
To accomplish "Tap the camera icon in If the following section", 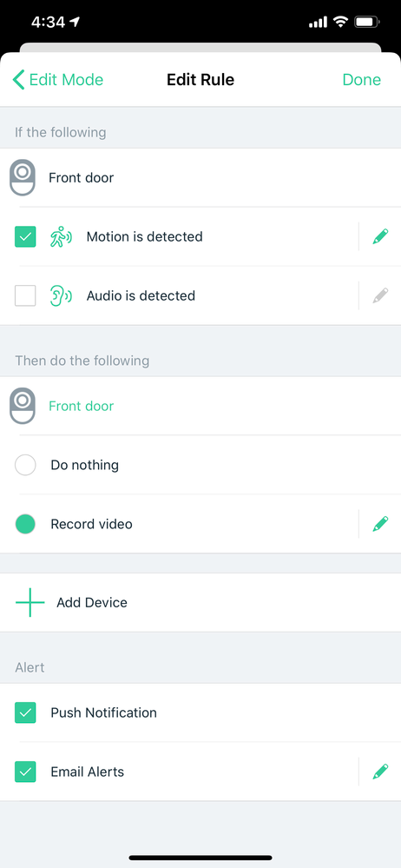I will tap(23, 178).
